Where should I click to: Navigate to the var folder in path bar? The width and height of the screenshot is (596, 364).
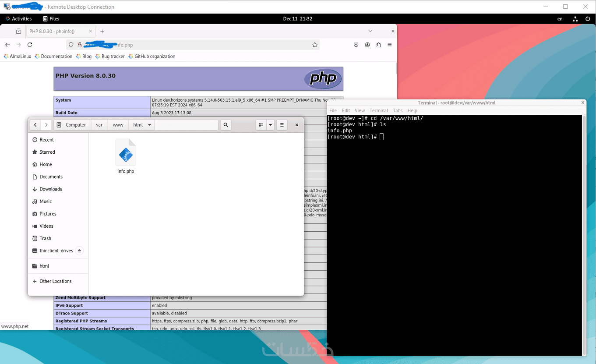[x=99, y=125]
